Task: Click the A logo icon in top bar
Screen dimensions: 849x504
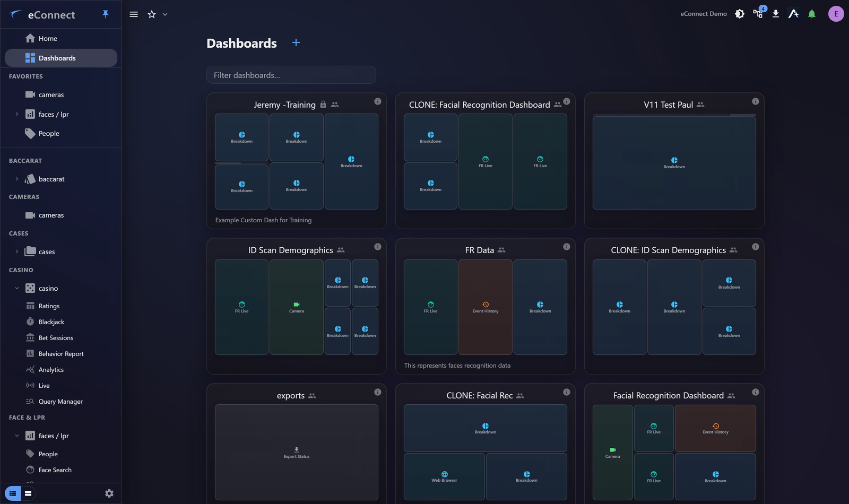Action: pyautogui.click(x=794, y=14)
